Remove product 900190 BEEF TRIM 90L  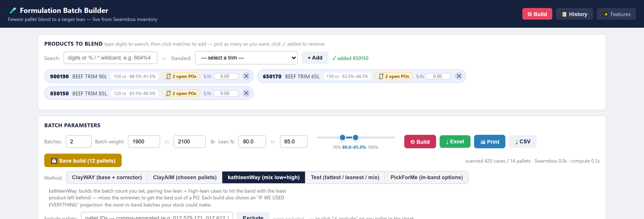[246, 76]
